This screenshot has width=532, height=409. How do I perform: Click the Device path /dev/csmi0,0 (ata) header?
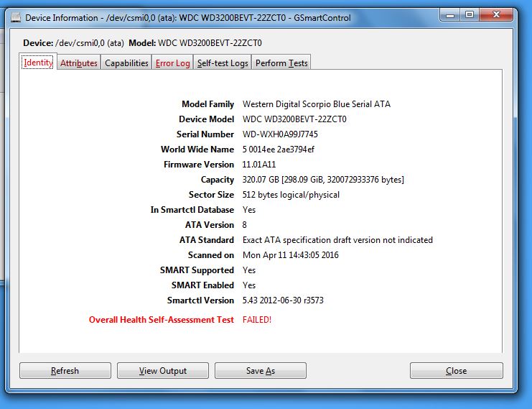[90, 43]
